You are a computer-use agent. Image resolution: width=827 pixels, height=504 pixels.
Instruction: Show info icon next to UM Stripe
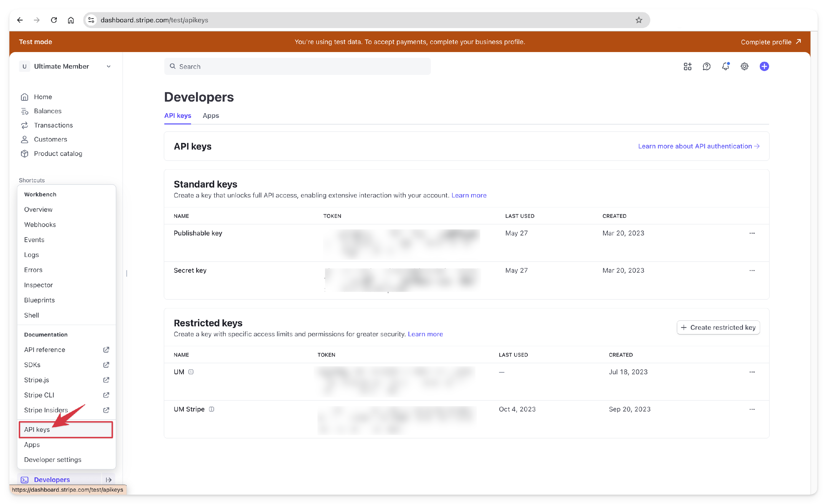pos(211,409)
